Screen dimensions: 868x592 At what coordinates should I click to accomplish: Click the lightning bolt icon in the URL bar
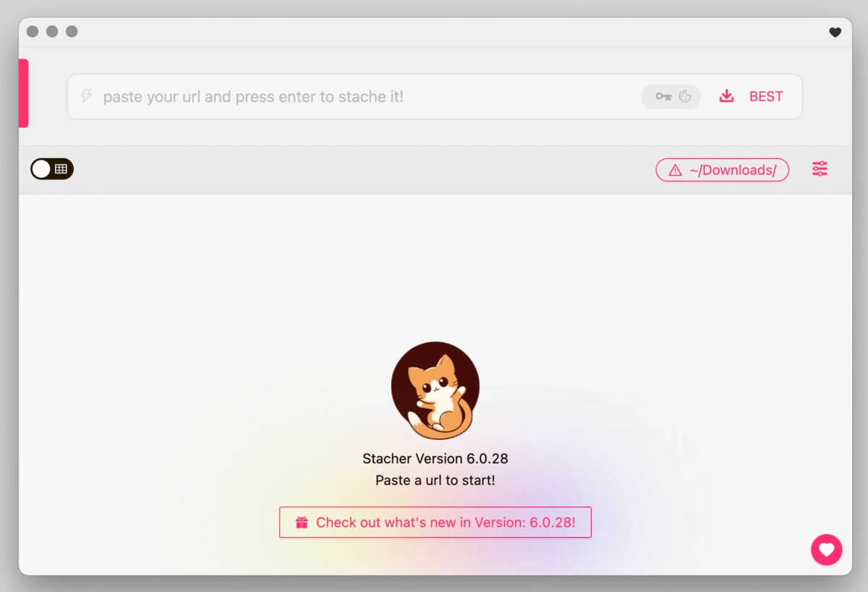(x=86, y=96)
